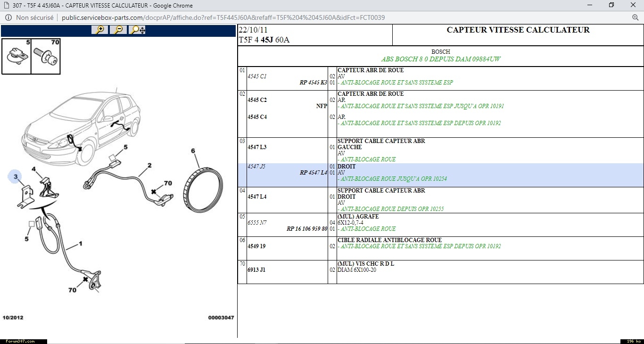This screenshot has width=644, height=344.
Task: Open the Chrome page zoom icon in address bar
Action: (x=635, y=17)
